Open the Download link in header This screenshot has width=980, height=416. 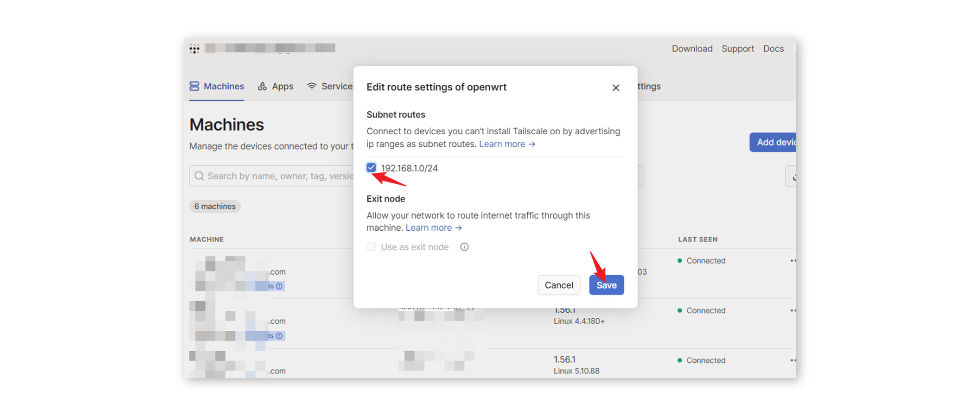[692, 48]
